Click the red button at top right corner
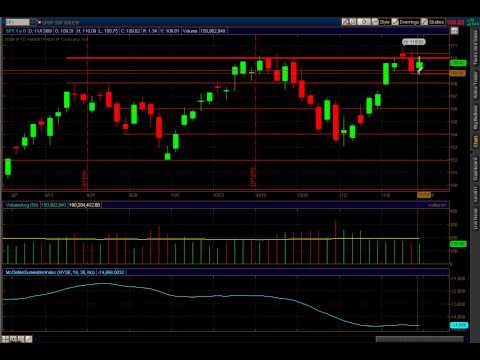 coord(456,22)
